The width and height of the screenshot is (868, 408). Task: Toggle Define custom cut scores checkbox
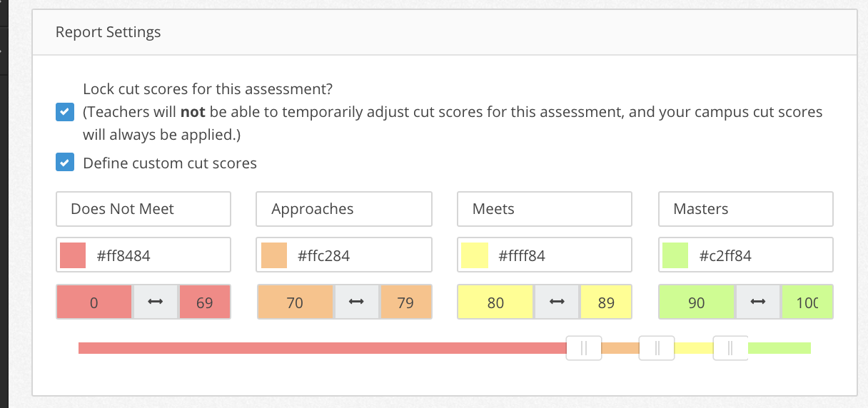click(65, 163)
